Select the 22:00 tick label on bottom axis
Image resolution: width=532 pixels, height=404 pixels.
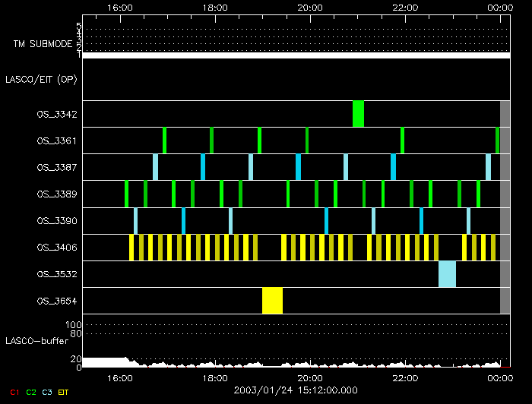point(404,377)
